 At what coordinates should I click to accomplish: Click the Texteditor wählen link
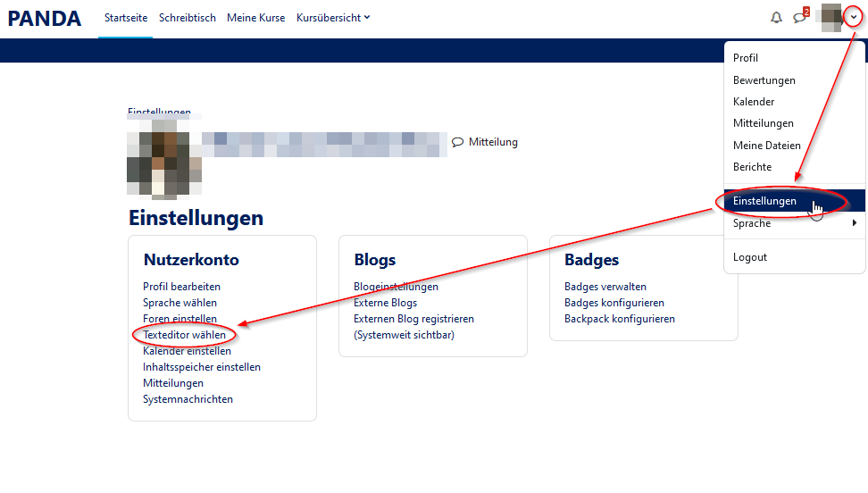coord(184,335)
